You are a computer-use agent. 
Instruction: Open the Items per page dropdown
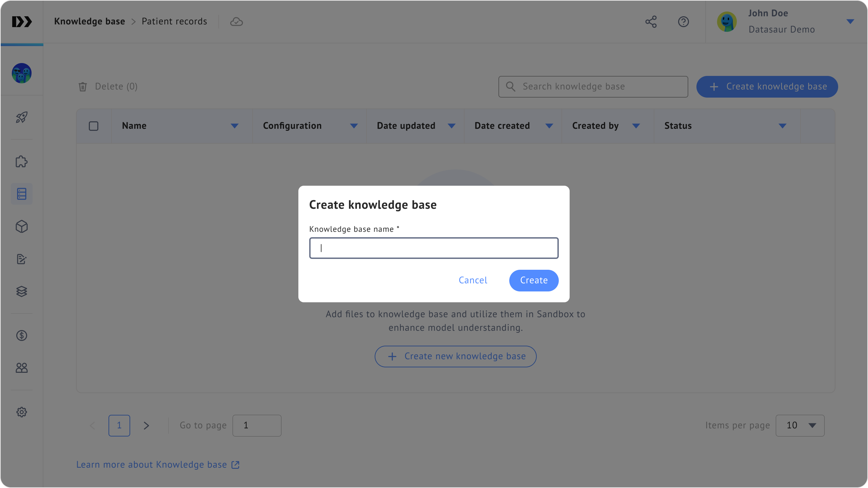(x=800, y=425)
